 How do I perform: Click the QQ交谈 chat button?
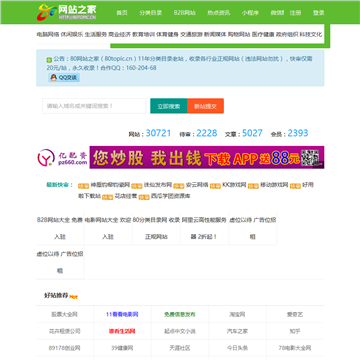click(64, 78)
